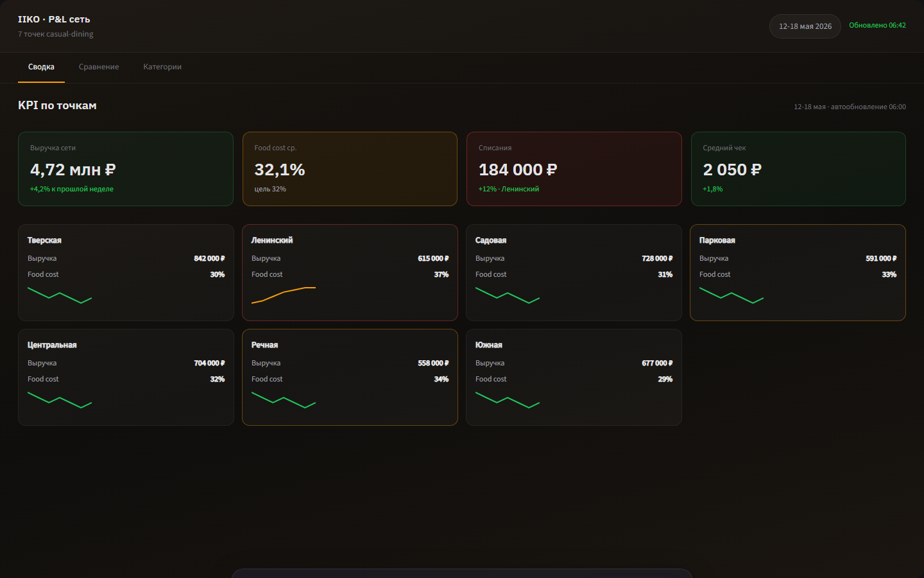Open the Выручка сети KPI card

(x=126, y=169)
